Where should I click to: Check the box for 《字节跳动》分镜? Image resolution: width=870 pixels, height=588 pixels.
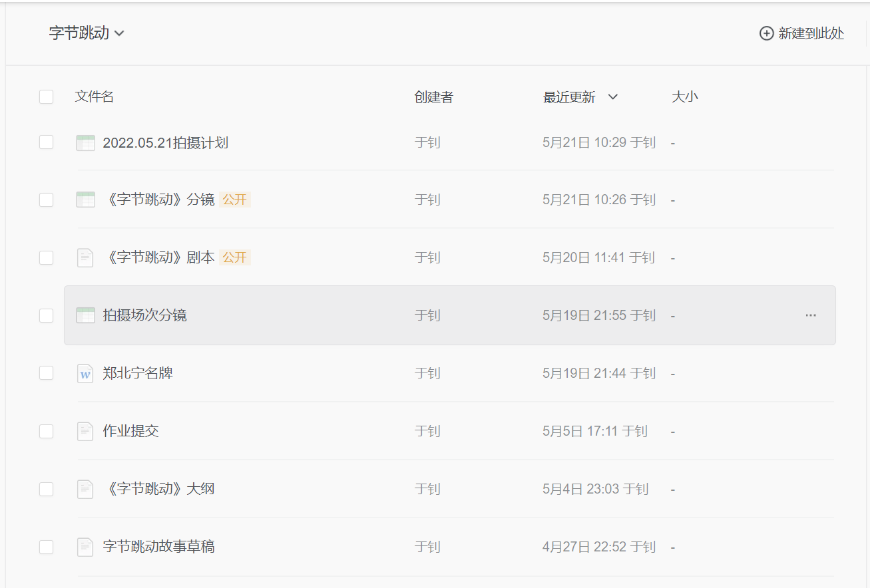click(46, 200)
